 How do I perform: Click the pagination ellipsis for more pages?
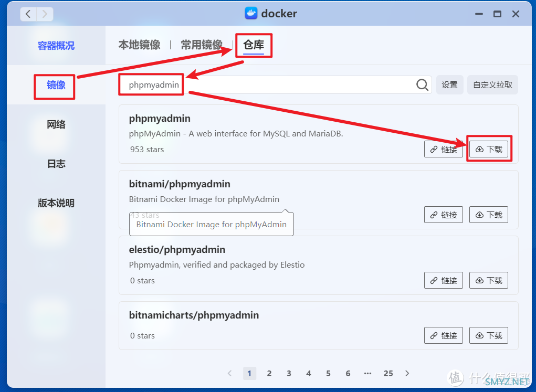368,373
